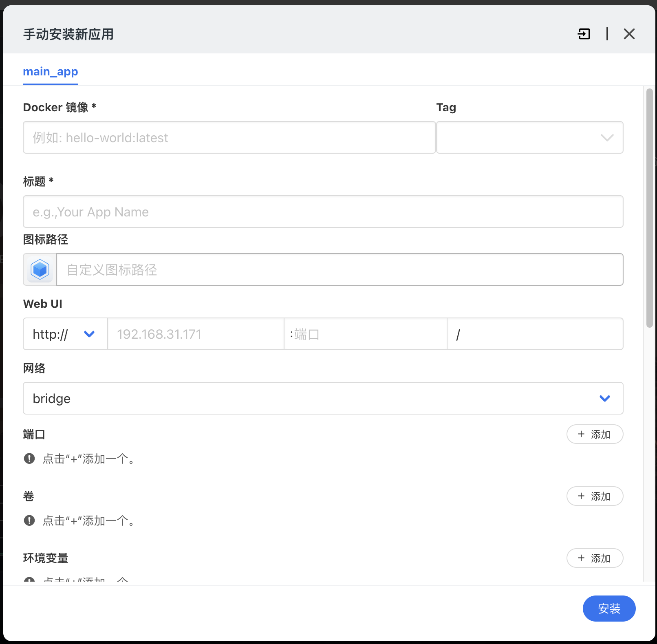Click the Web UI path field

535,334
